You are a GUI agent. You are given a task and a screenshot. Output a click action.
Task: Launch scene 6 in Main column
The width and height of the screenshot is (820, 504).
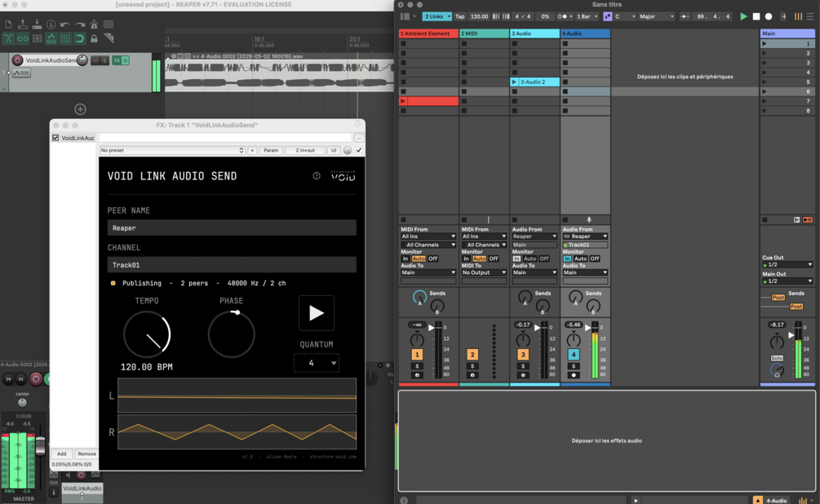[765, 91]
